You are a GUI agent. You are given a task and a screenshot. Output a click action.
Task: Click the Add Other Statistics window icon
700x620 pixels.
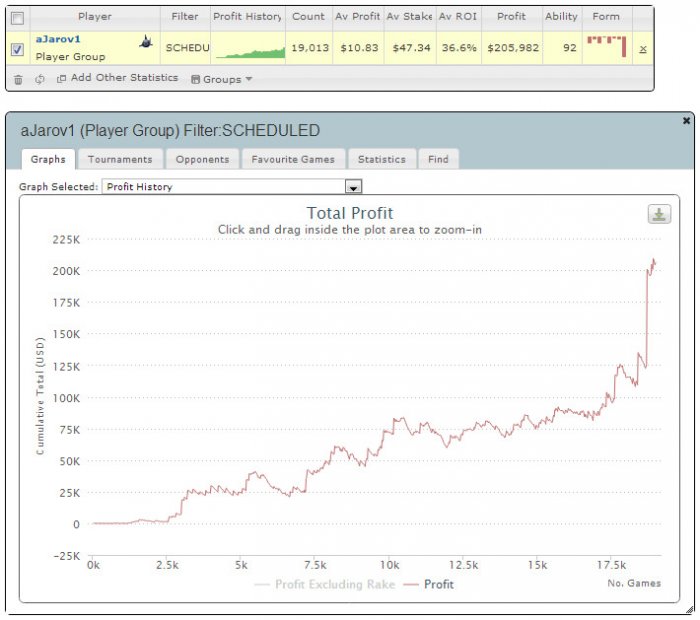point(61,79)
